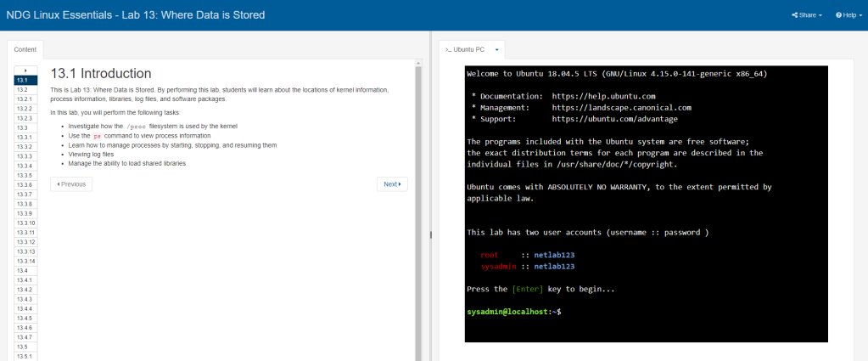Open the Share dropdown menu
The height and width of the screenshot is (361, 868).
(x=806, y=15)
